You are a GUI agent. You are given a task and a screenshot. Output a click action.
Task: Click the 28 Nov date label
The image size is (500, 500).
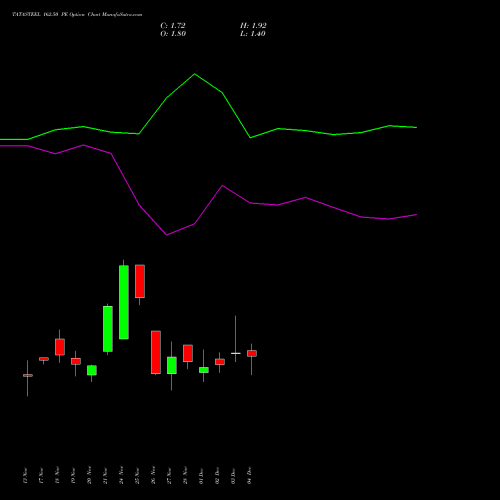pyautogui.click(x=185, y=476)
